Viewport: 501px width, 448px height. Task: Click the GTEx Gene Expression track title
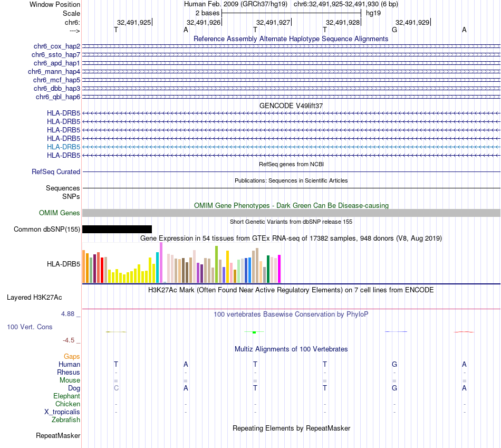(x=291, y=238)
